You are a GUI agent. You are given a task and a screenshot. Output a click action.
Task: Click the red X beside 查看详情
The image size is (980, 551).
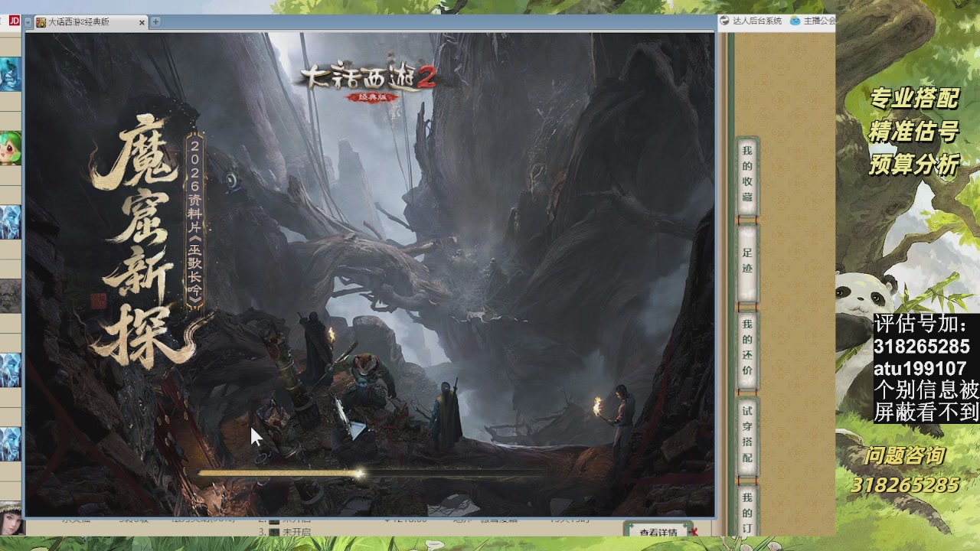click(x=694, y=532)
